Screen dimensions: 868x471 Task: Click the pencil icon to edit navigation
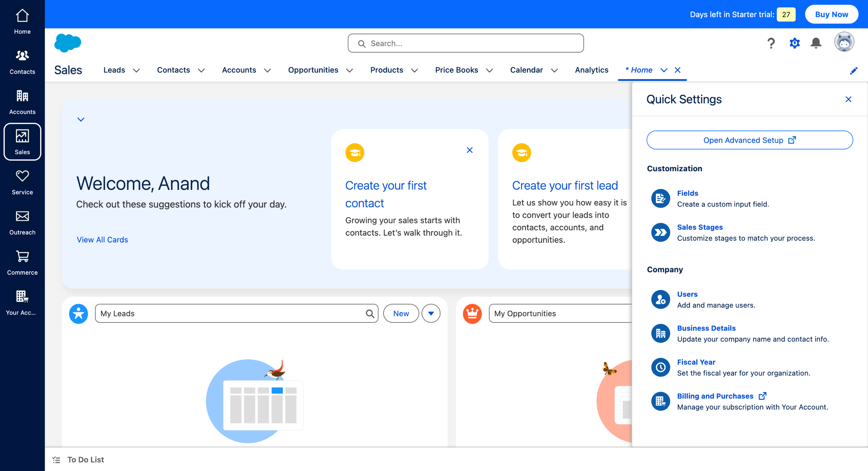pyautogui.click(x=854, y=71)
